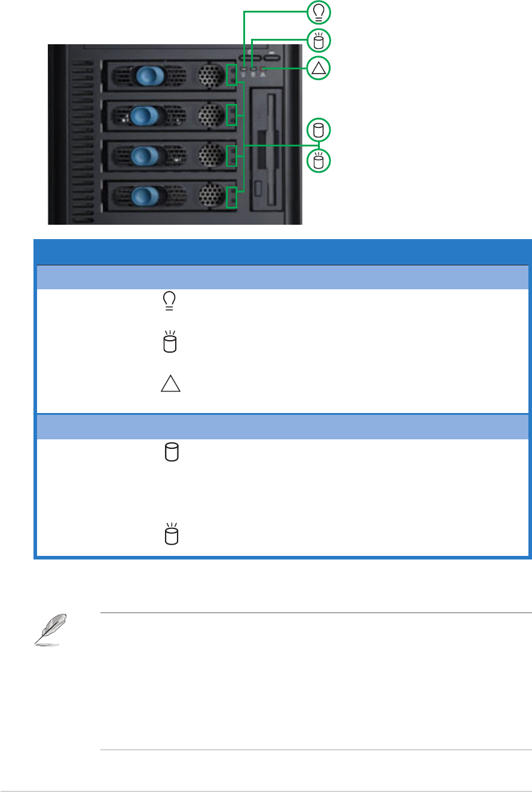This screenshot has width=532, height=792.
Task: Click the blue latch on bottom drive bay
Action: pyautogui.click(x=145, y=194)
